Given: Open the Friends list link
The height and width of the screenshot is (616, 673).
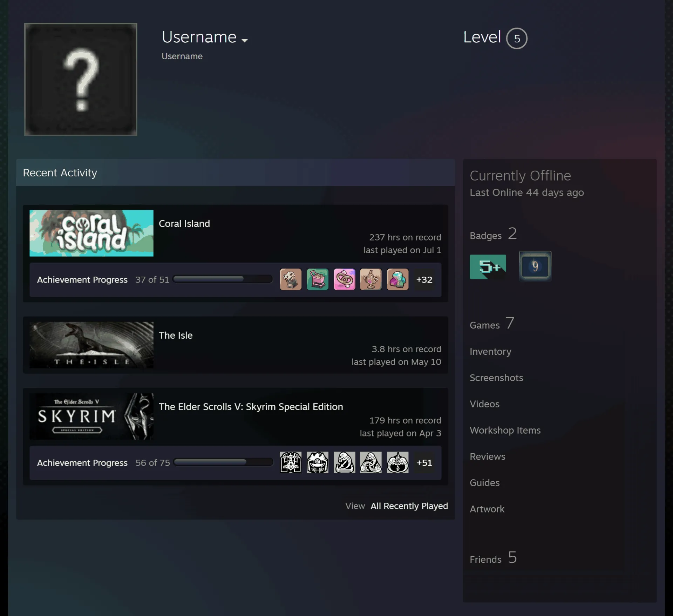Looking at the screenshot, I should pos(493,558).
